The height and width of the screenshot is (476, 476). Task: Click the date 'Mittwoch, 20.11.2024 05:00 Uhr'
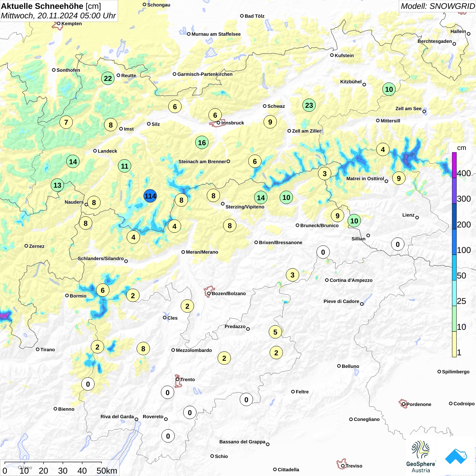click(58, 16)
